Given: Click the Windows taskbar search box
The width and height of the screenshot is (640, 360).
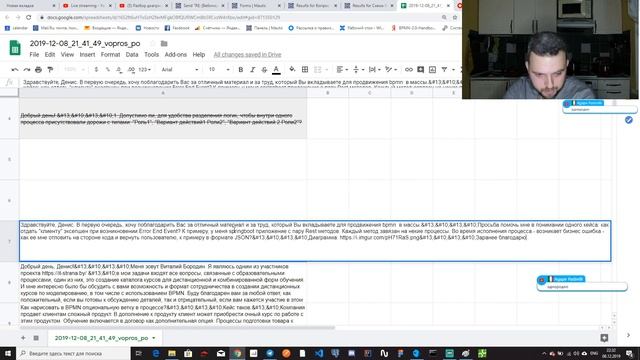Looking at the screenshot, I should coord(73,353).
